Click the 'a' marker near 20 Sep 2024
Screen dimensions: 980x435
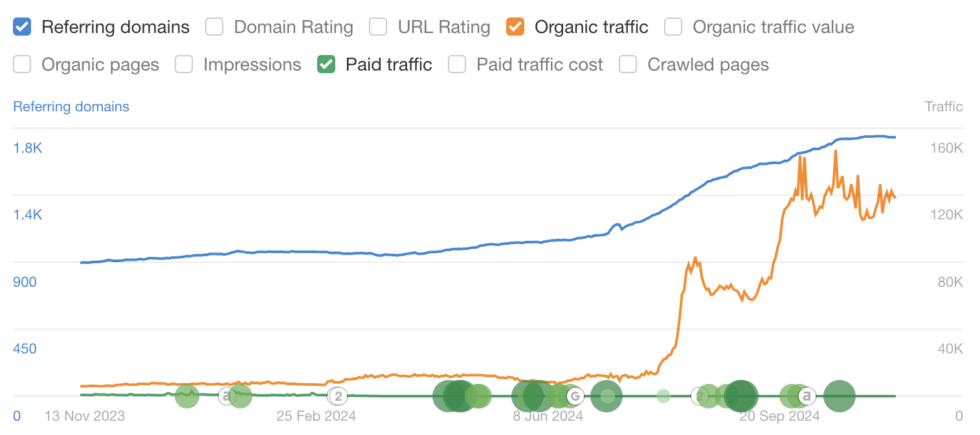tap(807, 396)
